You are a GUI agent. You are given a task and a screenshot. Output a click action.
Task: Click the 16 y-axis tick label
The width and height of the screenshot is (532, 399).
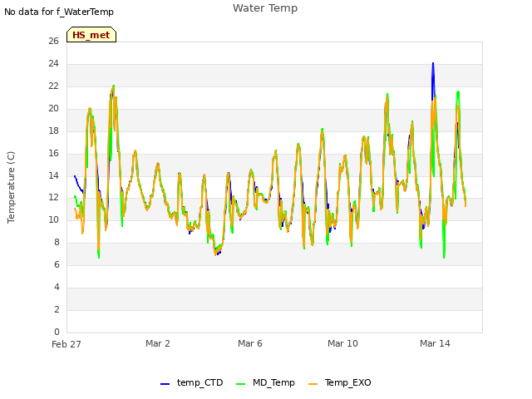point(53,153)
